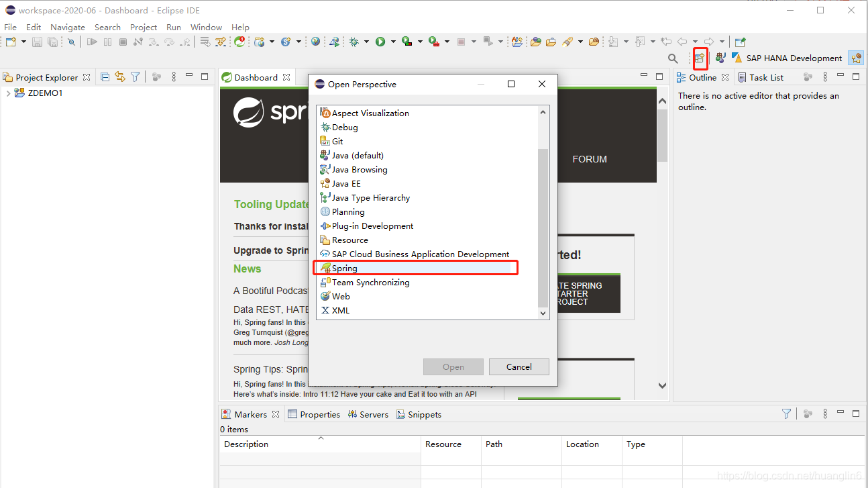Click Collapse All in Project Explorer
Image resolution: width=868 pixels, height=488 pixels.
pyautogui.click(x=105, y=77)
